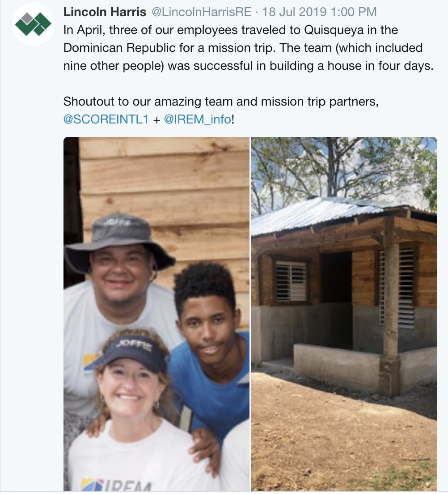Open the Lincoln Harris display name
Image resolution: width=448 pixels, height=494 pixels.
pos(105,12)
